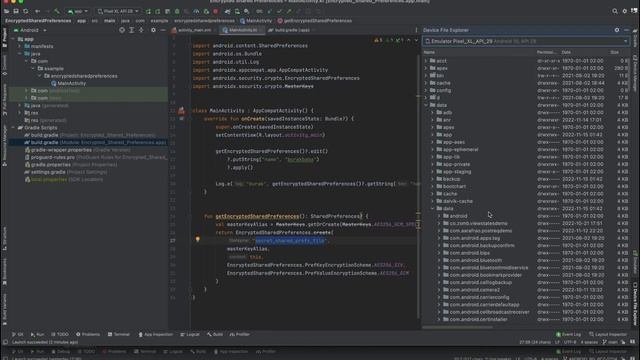Expand the manifests folder
Screen dimensions: 640x360
20,47
